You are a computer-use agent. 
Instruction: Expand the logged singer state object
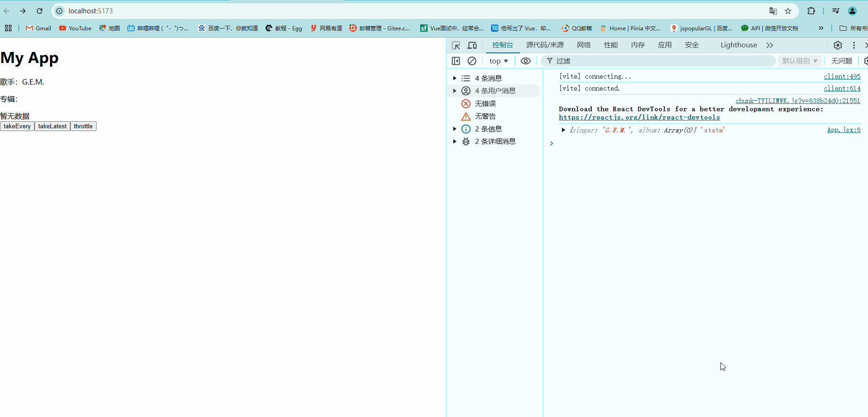tap(564, 130)
